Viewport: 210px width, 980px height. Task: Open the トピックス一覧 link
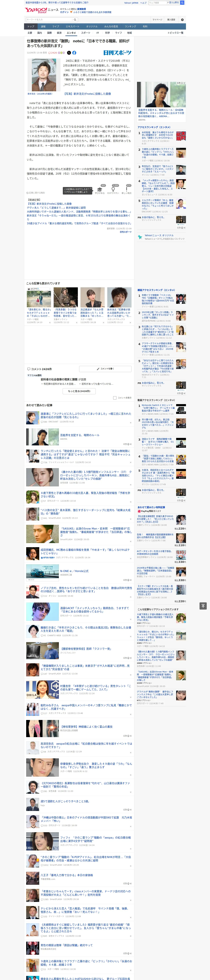(x=175, y=33)
